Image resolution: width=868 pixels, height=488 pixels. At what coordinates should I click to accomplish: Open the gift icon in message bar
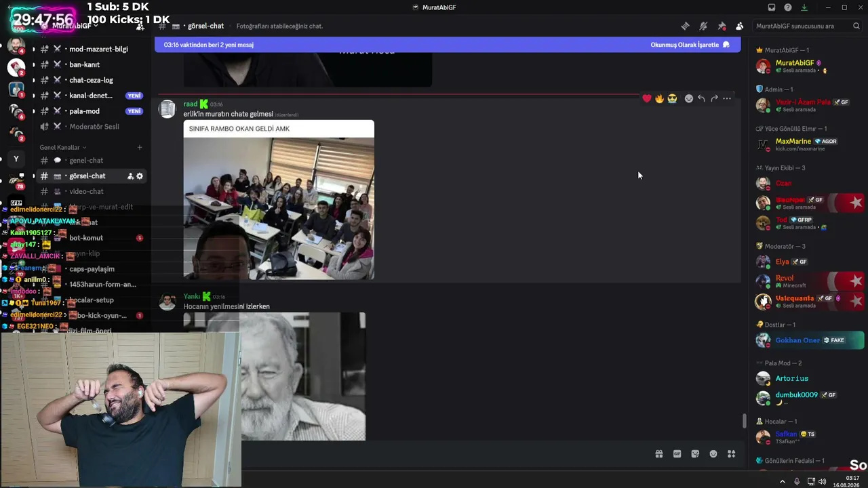coord(658,454)
